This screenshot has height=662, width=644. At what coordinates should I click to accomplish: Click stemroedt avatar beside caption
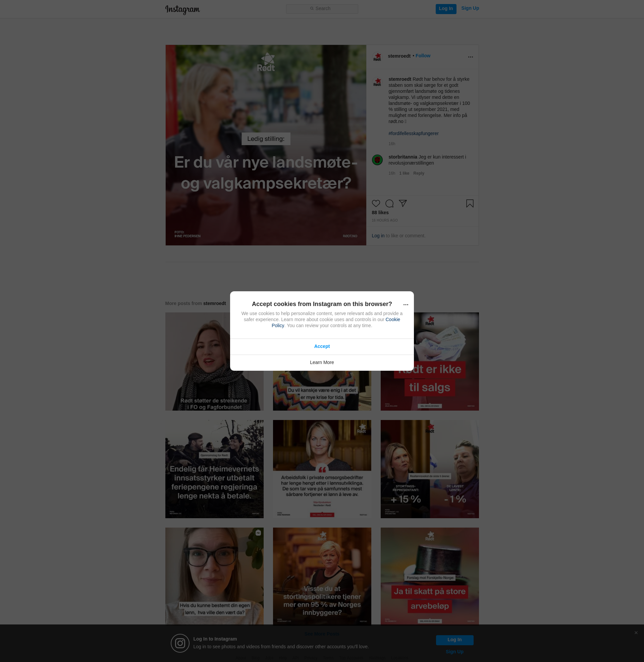pyautogui.click(x=377, y=82)
